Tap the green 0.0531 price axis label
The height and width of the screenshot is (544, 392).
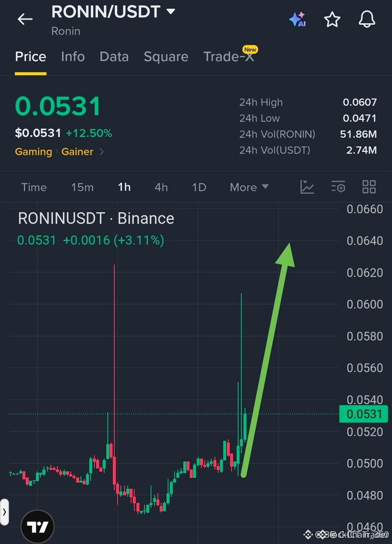point(363,414)
